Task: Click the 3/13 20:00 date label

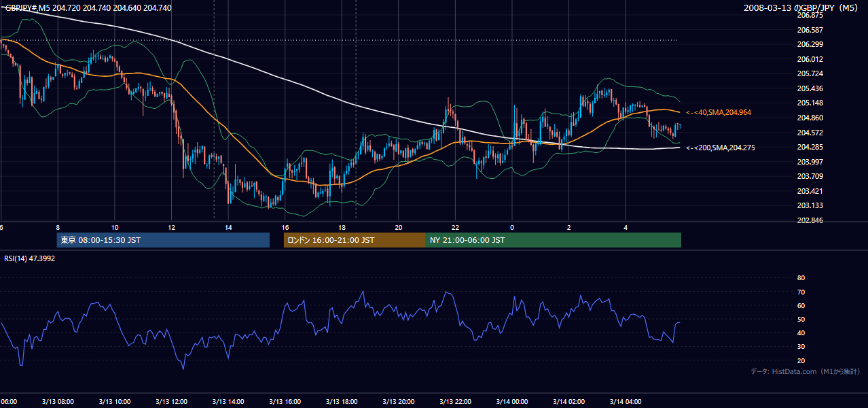Action: (399, 402)
